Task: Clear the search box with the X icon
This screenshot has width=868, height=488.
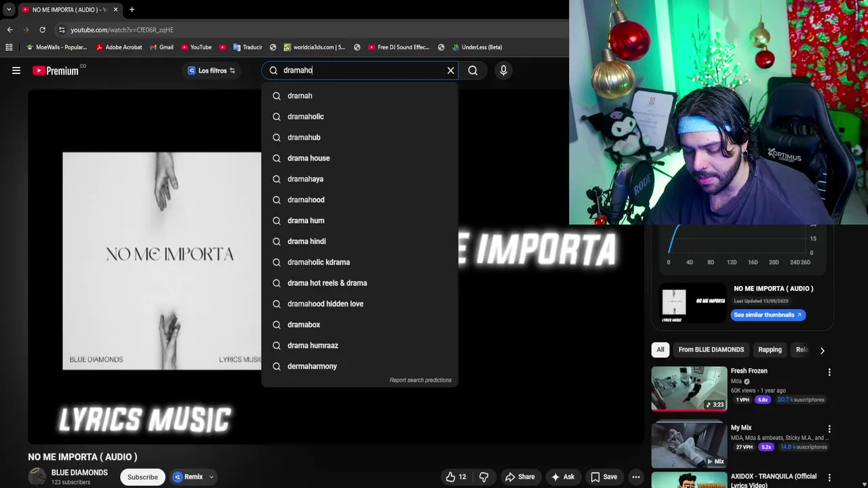Action: (x=450, y=70)
